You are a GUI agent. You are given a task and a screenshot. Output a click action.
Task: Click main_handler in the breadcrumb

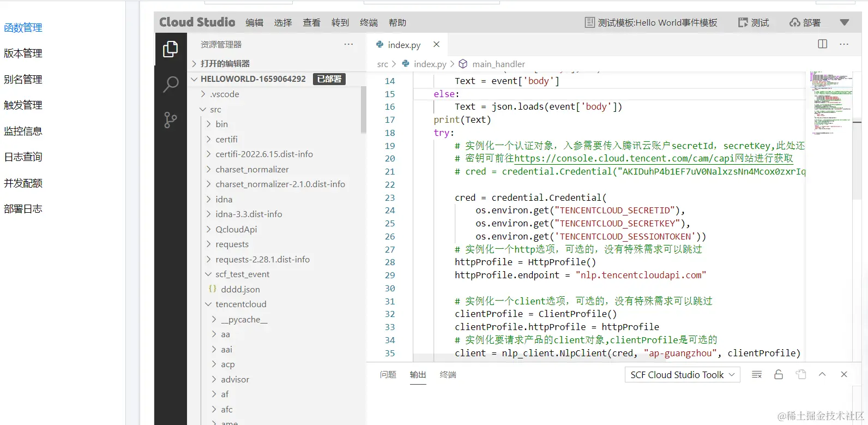(x=498, y=64)
